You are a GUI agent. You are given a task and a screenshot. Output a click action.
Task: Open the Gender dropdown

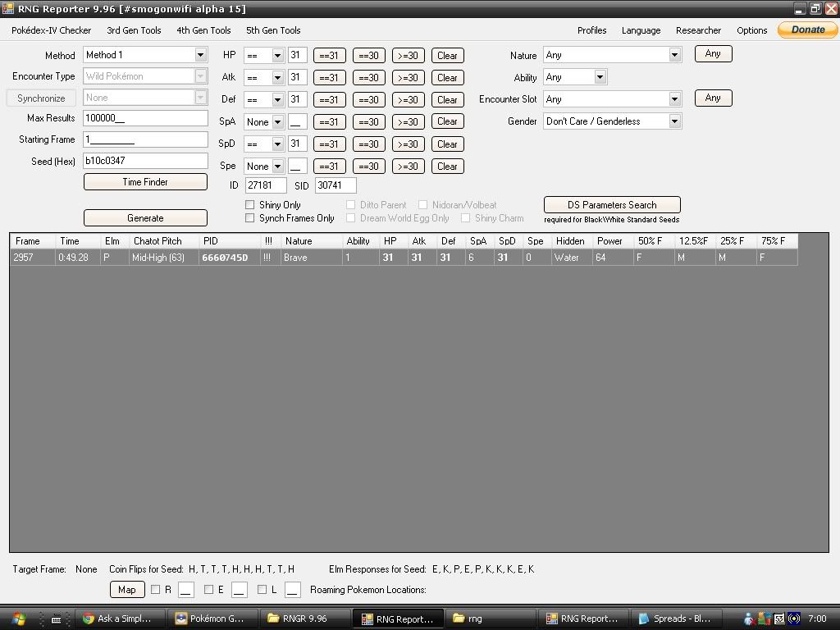pos(674,121)
